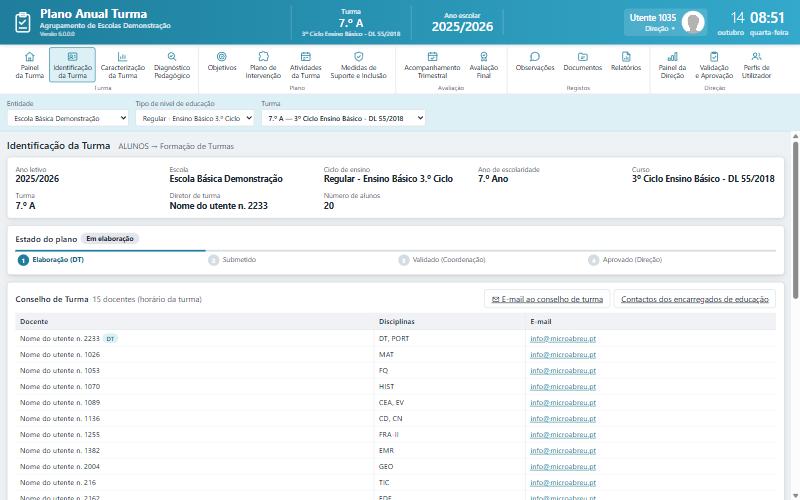Open Painel da Turma in the toolbar

click(x=30, y=65)
